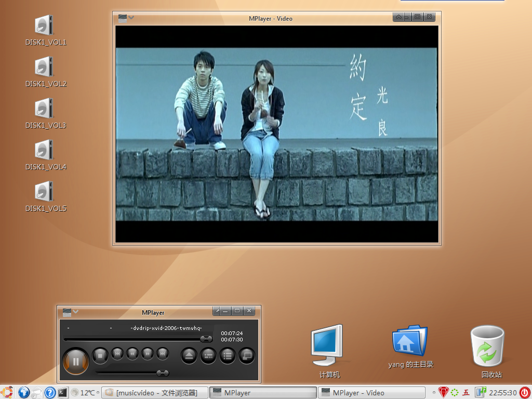Click the eject/open file button
Screen dimensions: 532x399
(x=189, y=355)
